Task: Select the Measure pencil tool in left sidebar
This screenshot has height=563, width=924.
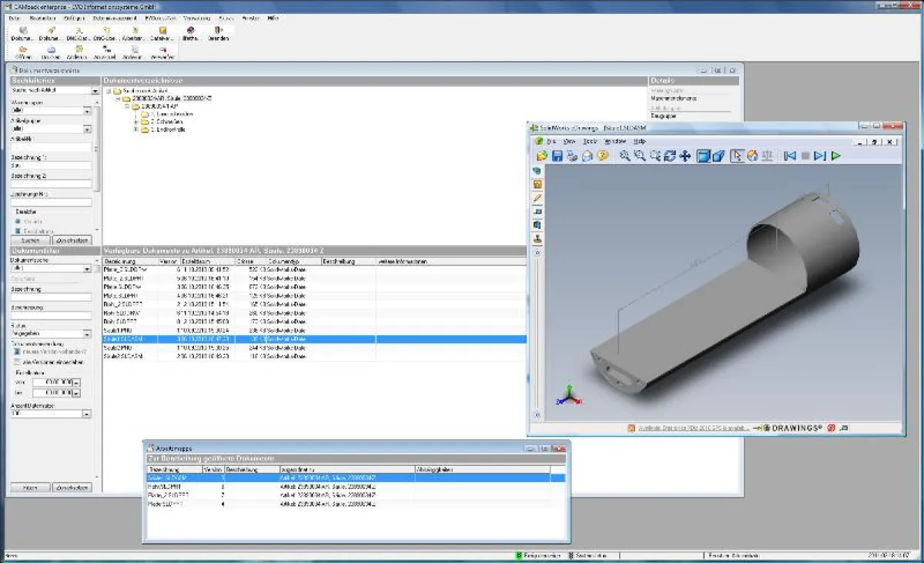Action: tap(537, 198)
